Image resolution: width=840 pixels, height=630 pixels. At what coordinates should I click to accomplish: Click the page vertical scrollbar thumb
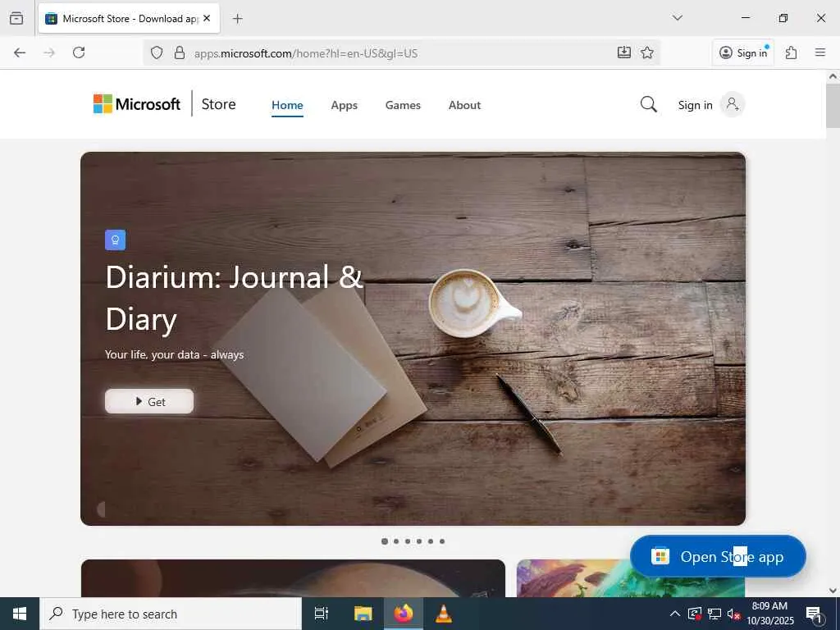pyautogui.click(x=833, y=106)
